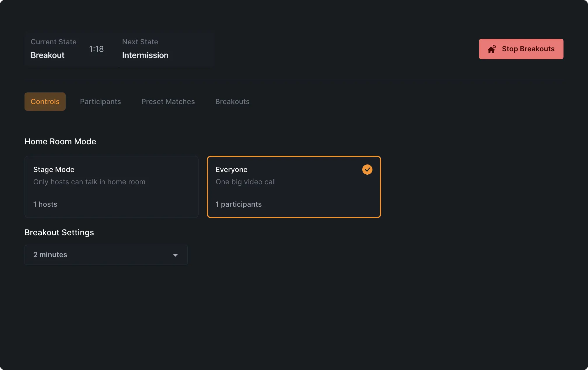Click the '1 hosts' count in Stage Mode

45,204
